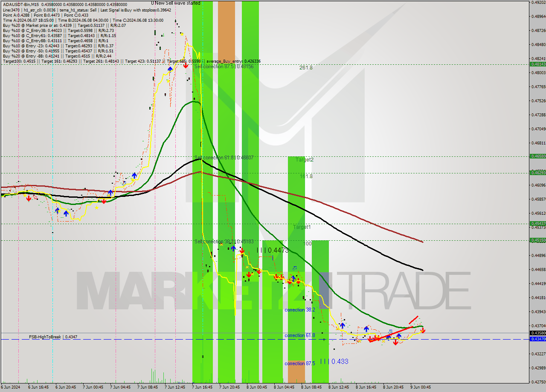Click the 'Sell correction 87.5 | 0.48156' label
The height and width of the screenshot is (392, 546).
point(224,66)
